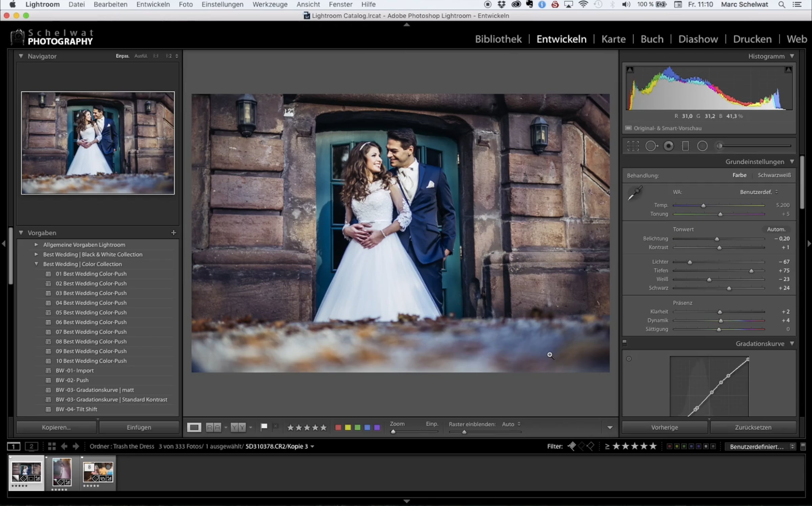This screenshot has width=812, height=506.
Task: Toggle highlight clipping indicator in histogram
Action: pos(788,70)
